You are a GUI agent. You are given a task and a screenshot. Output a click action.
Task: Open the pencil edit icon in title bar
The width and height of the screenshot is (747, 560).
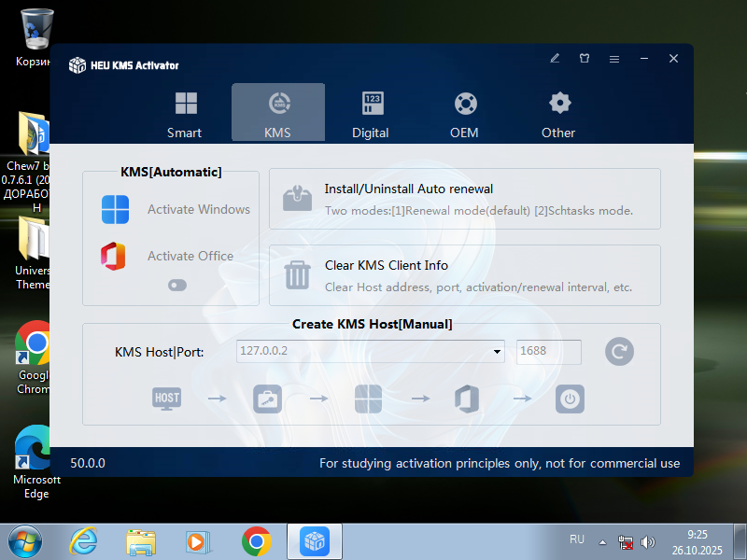555,58
